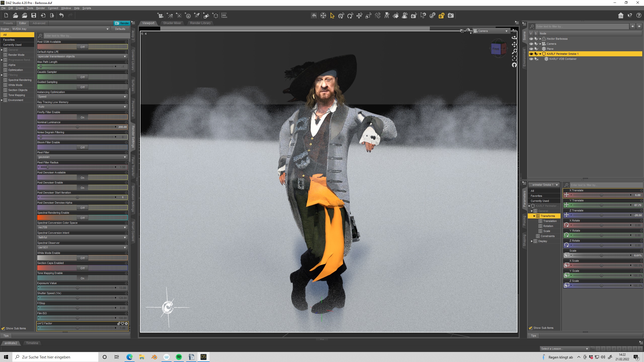
Task: Hide the Hector Barbossa node
Action: click(531, 39)
